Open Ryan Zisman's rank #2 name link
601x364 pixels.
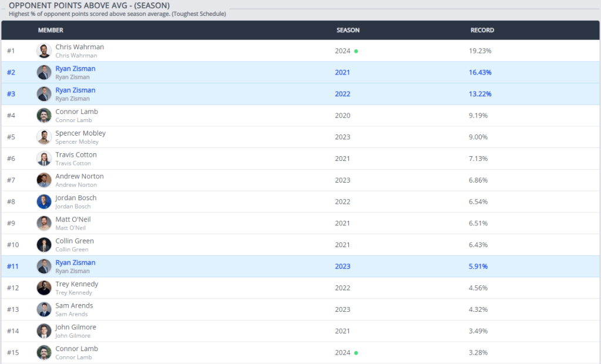coord(75,69)
